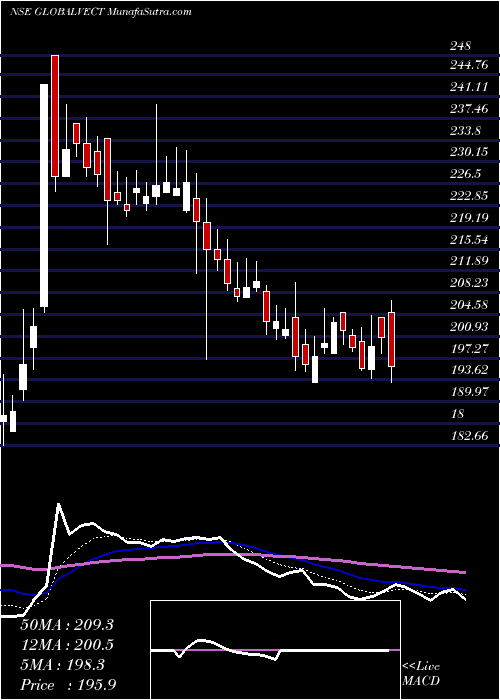Click the 182.66 price label
This screenshot has width=500, height=700.
pos(470,435)
